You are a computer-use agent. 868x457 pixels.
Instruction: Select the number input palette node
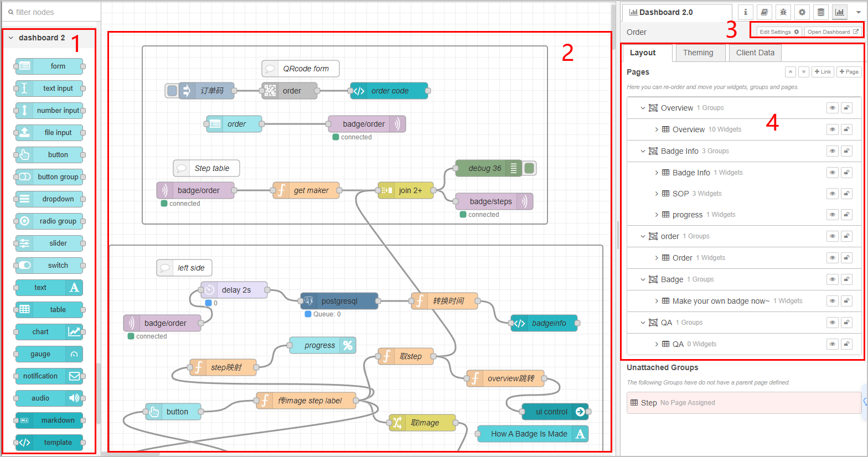[49, 111]
